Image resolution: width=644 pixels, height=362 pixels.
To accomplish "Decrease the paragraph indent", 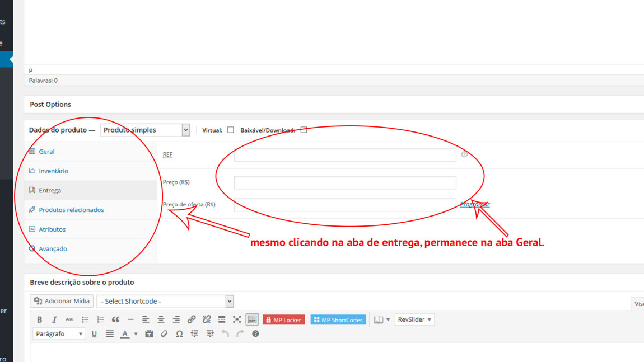I will pos(195,334).
